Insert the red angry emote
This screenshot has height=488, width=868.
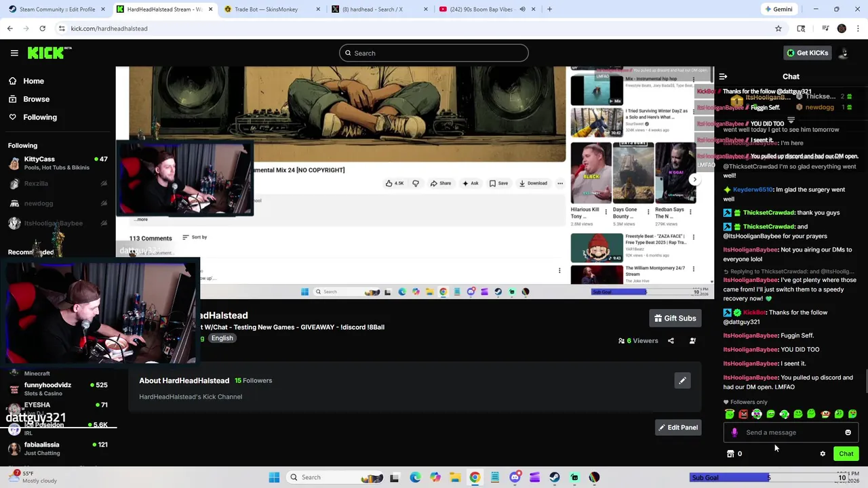point(743,414)
